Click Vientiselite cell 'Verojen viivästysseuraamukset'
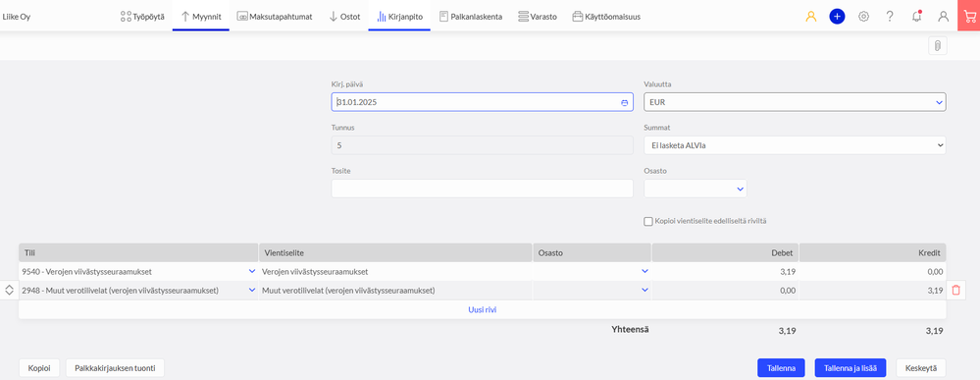 (395, 272)
